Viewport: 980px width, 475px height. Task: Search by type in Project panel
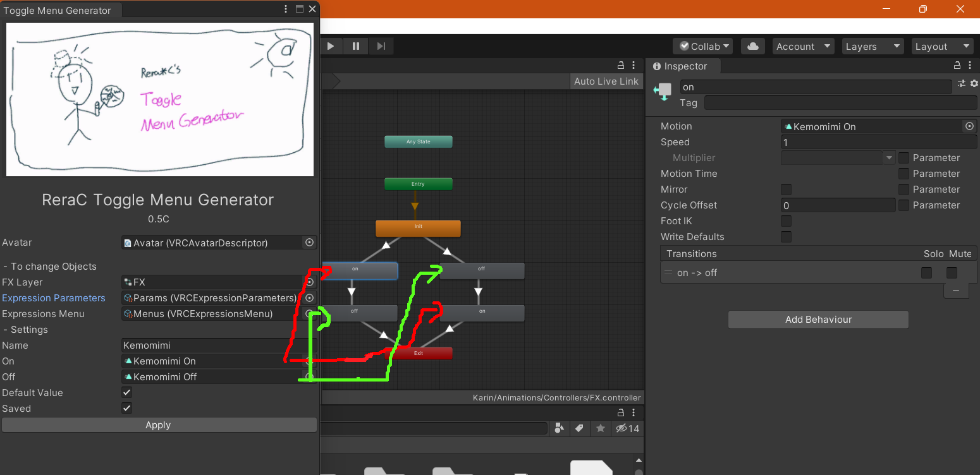tap(558, 428)
